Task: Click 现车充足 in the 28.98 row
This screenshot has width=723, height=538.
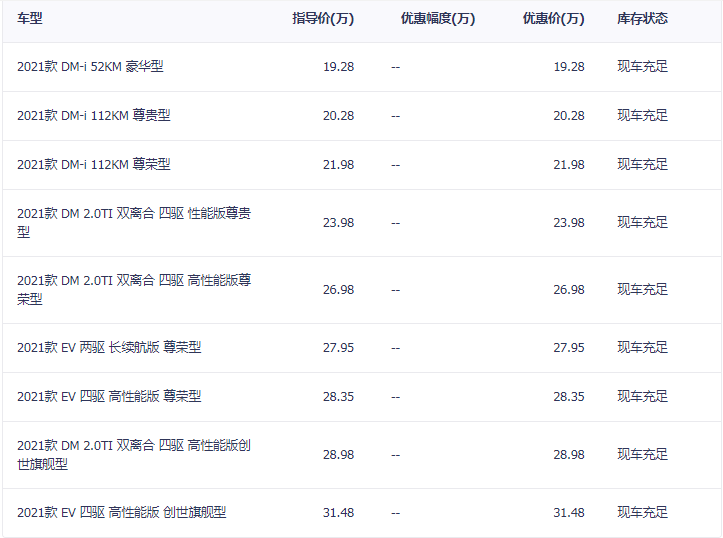Action: pyautogui.click(x=642, y=455)
